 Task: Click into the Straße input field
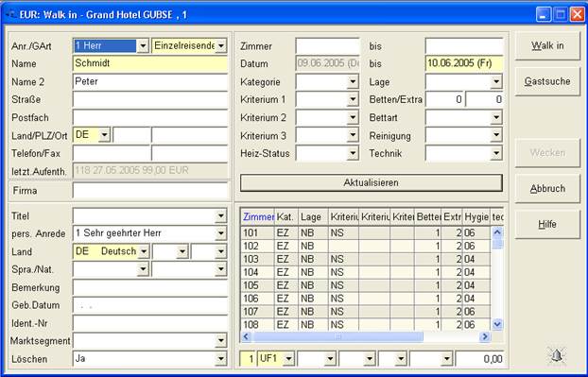pyautogui.click(x=150, y=100)
